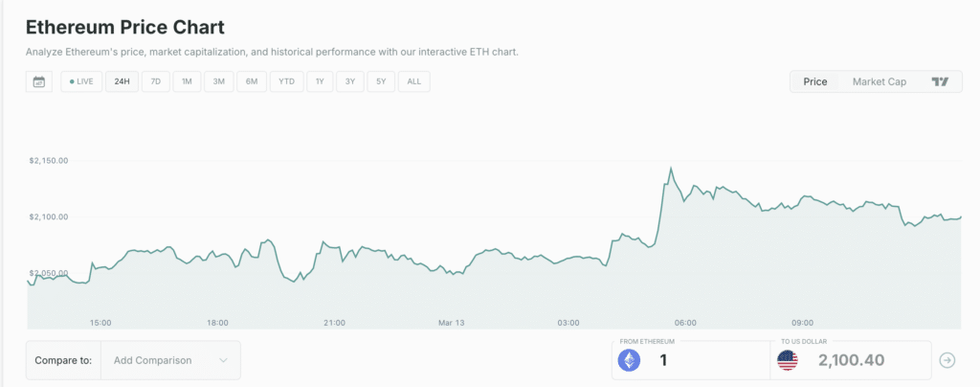Screen dimensions: 980x387
Task: Click the US flag currency icon
Action: 788,360
